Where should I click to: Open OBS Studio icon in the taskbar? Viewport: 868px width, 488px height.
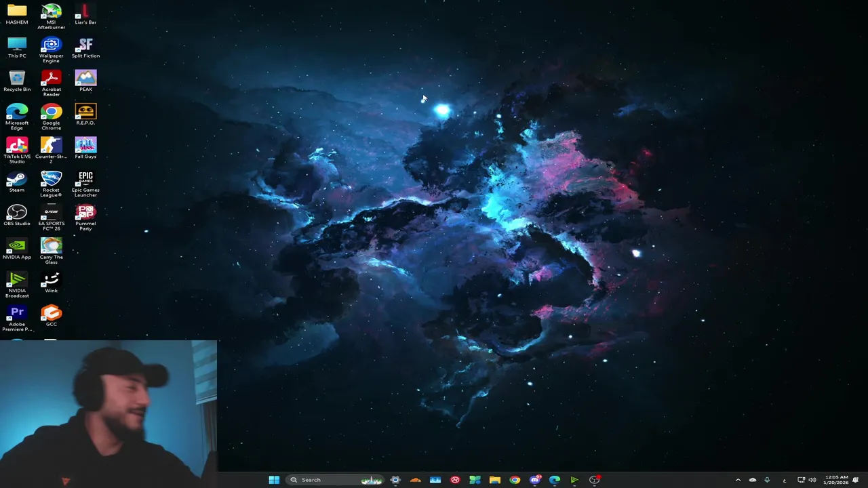(x=595, y=480)
